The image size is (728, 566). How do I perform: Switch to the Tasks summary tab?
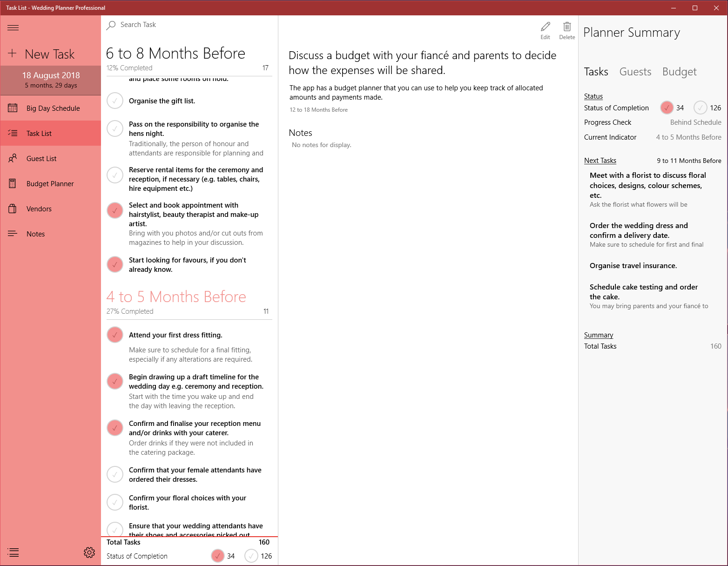click(x=596, y=72)
